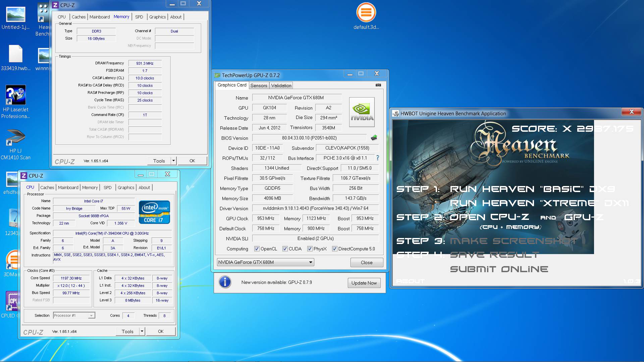
Task: Switch to Mainboard tab in upper CPU-Z window
Action: (x=100, y=17)
